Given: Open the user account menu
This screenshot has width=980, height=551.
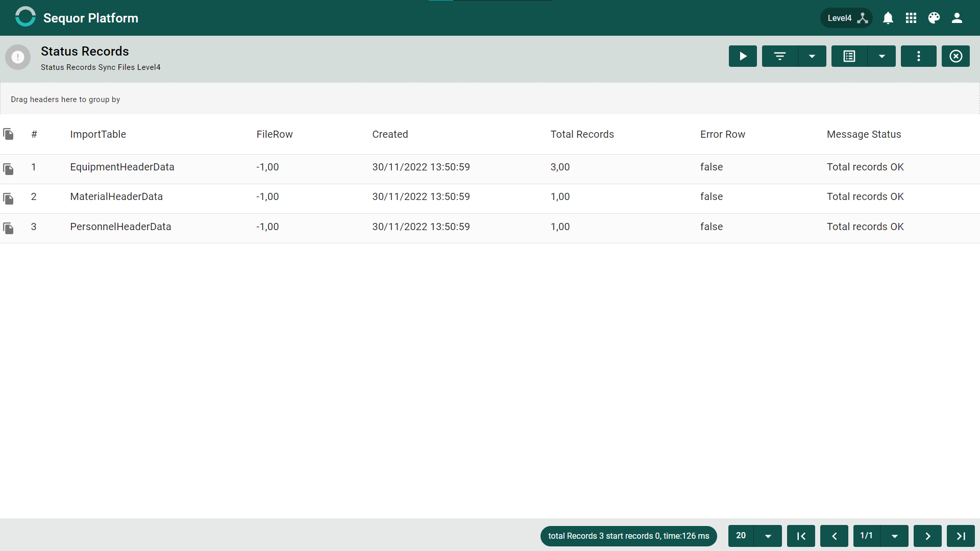Looking at the screenshot, I should [957, 18].
